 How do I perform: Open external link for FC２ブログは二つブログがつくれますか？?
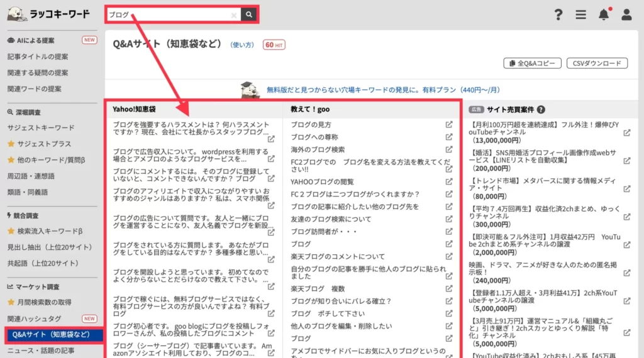pyautogui.click(x=449, y=194)
